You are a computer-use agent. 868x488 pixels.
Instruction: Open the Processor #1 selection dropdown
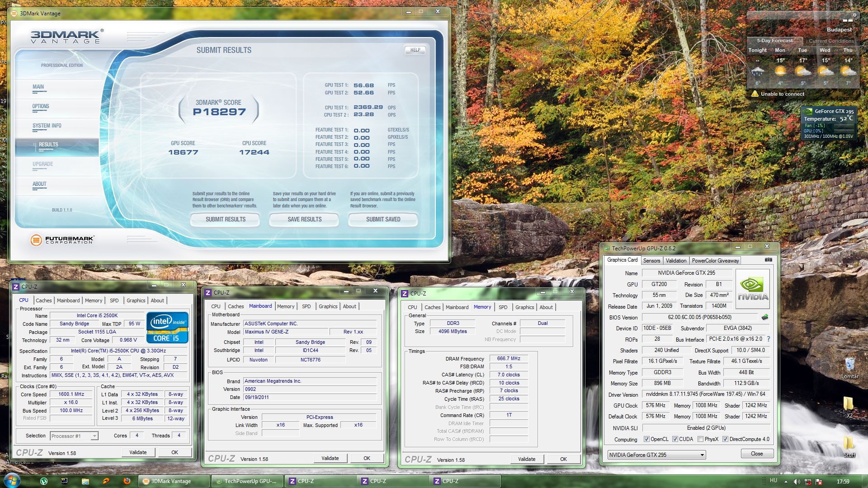tap(74, 436)
